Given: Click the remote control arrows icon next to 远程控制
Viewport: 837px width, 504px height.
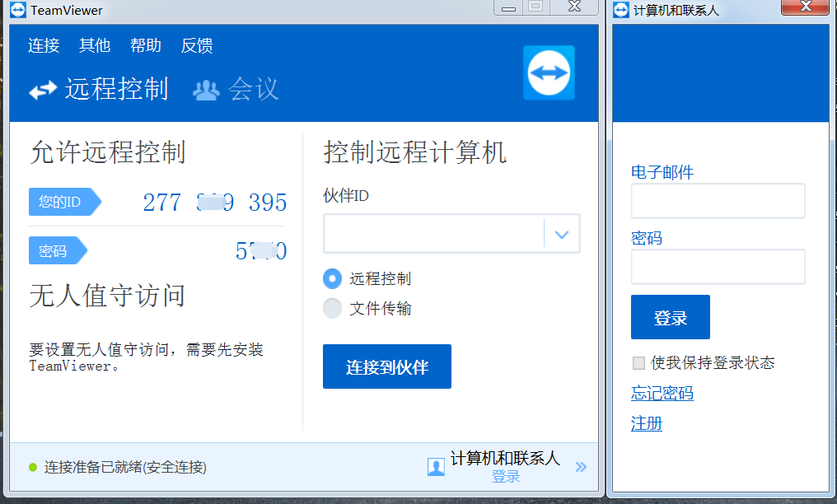Looking at the screenshot, I should (43, 90).
